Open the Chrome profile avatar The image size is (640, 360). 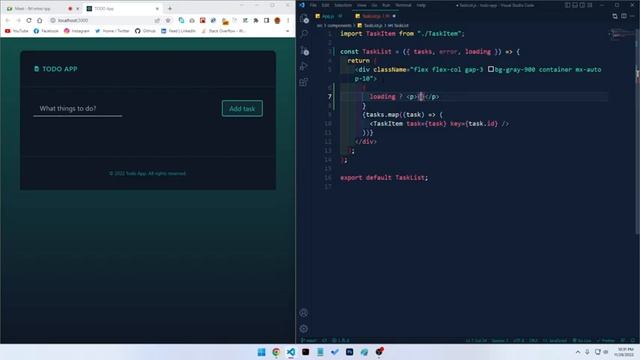tap(277, 20)
